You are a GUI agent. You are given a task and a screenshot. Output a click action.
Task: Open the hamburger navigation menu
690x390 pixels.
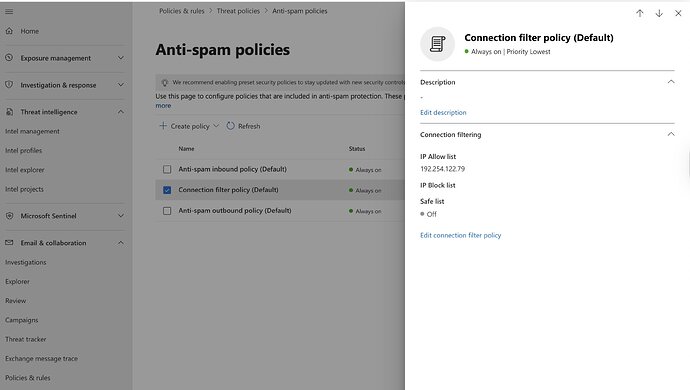(9, 11)
